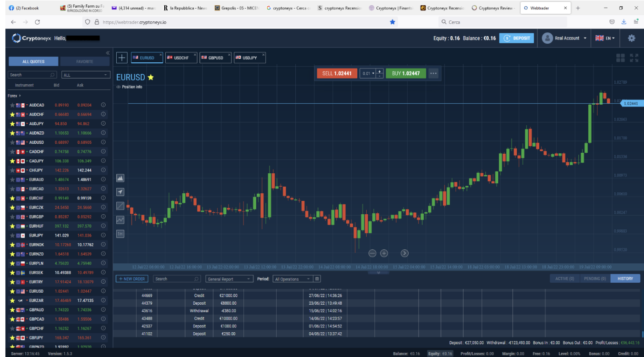Click the Cryptoneyx logo
The height and width of the screenshot is (357, 644).
coord(31,38)
